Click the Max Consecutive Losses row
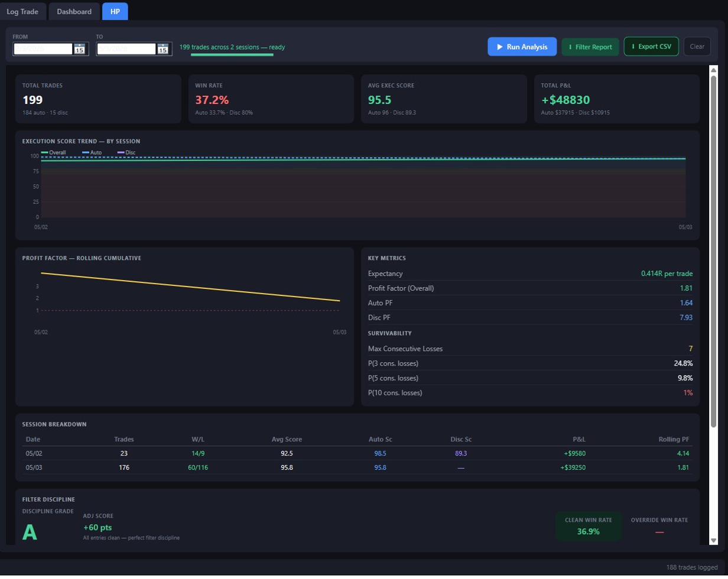 pos(530,349)
